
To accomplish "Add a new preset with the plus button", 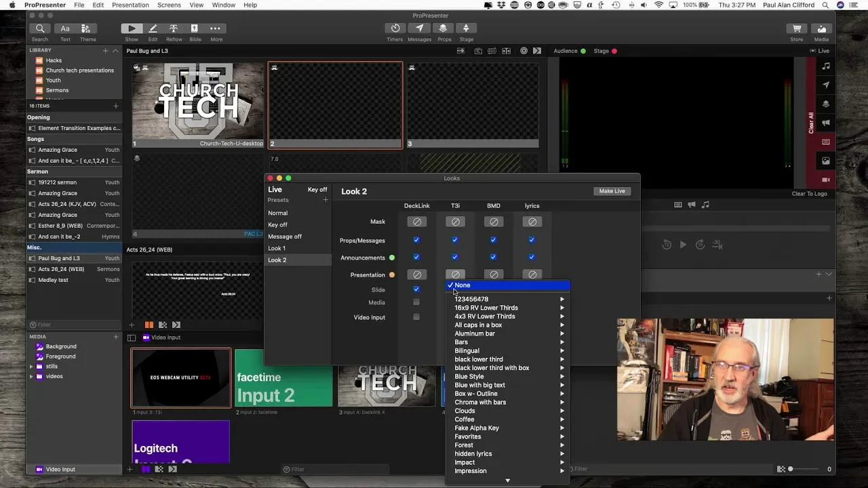I will coord(325,200).
